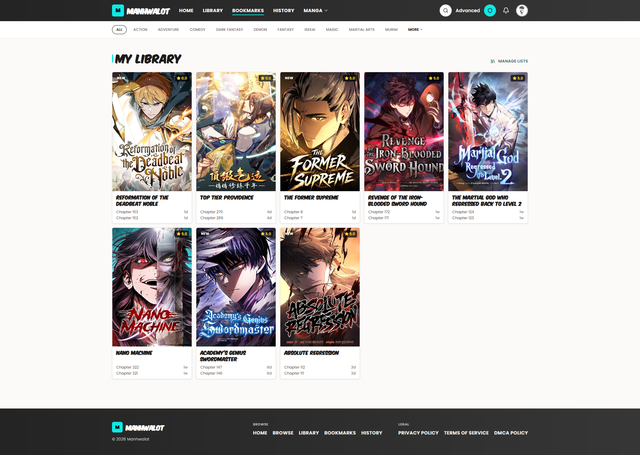Filter by Dark Fantasy genre

click(x=229, y=29)
